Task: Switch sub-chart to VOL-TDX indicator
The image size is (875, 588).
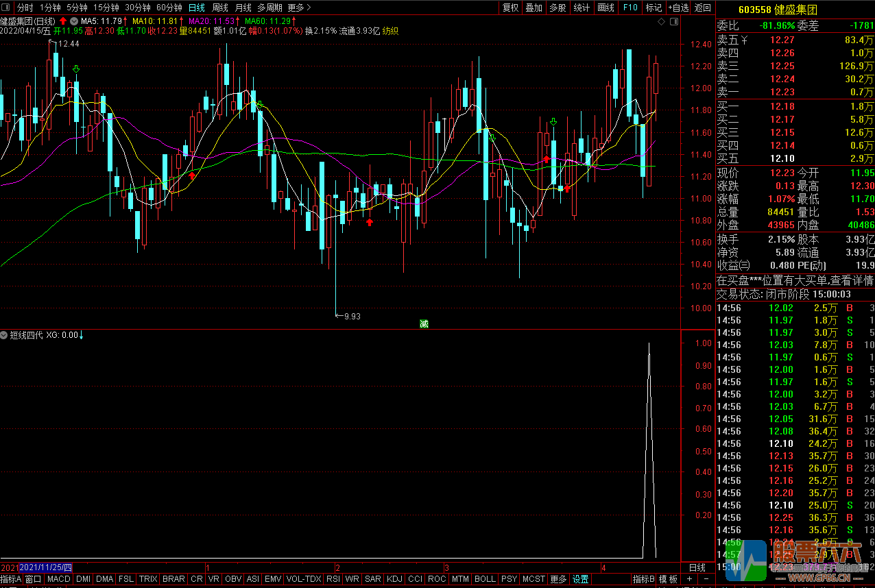Action: tap(304, 579)
